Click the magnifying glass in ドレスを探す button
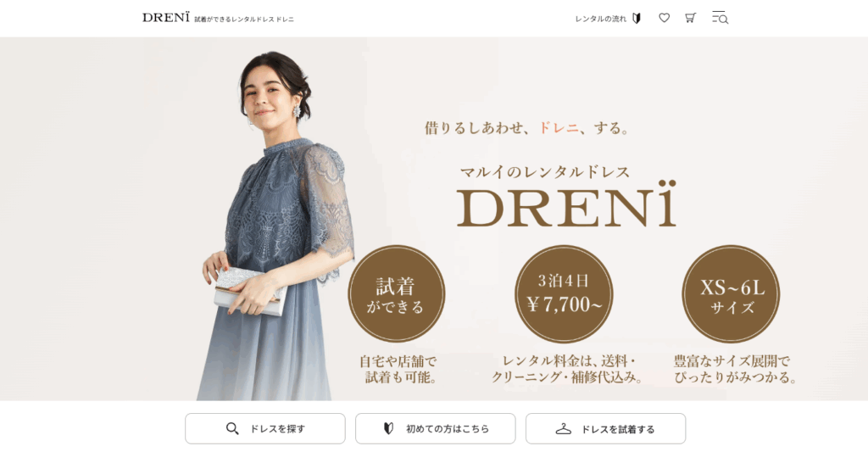868x452 pixels. coord(232,429)
